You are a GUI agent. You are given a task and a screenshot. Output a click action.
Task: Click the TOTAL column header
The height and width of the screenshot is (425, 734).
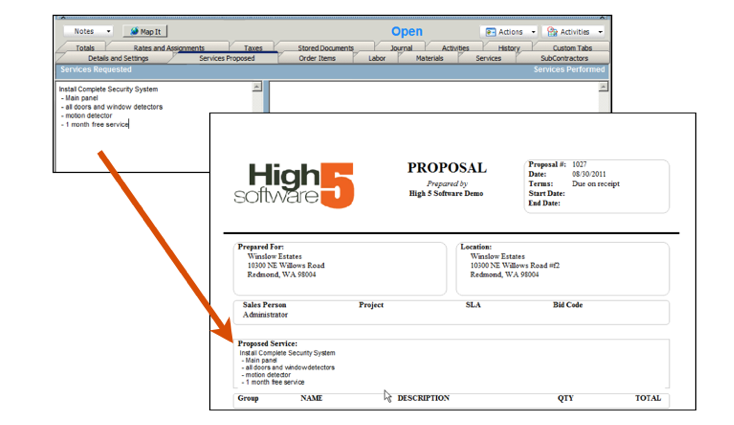point(648,398)
